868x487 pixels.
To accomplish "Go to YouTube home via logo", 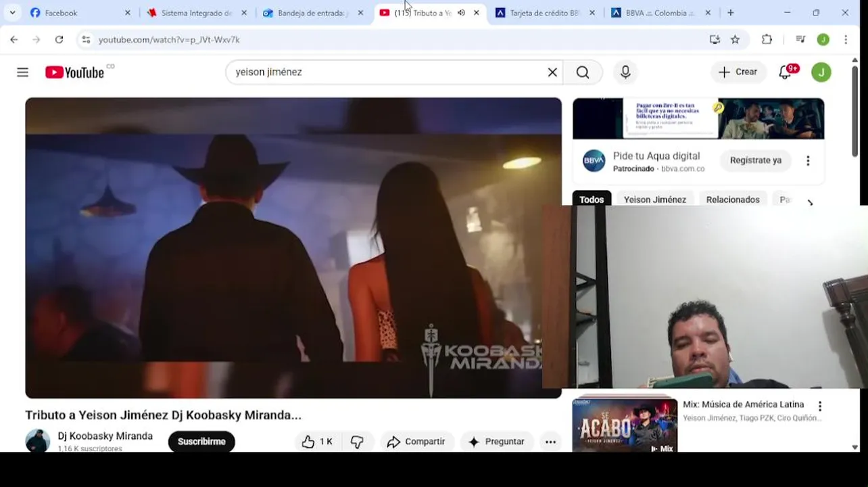I will point(75,72).
